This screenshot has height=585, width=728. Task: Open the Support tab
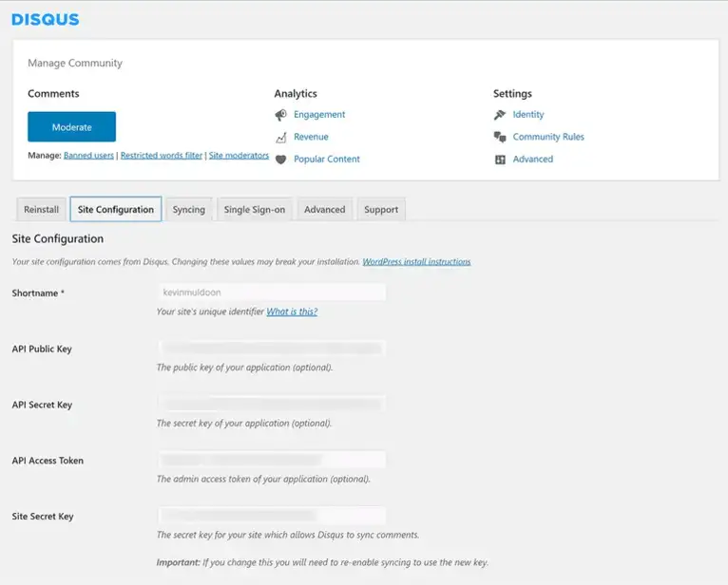point(381,209)
